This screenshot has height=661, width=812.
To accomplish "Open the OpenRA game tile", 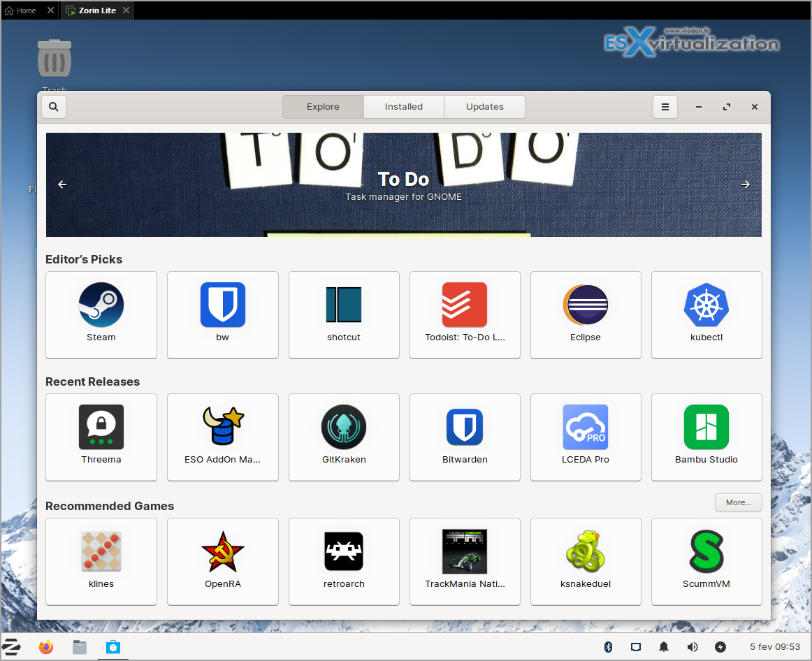I will tap(223, 562).
